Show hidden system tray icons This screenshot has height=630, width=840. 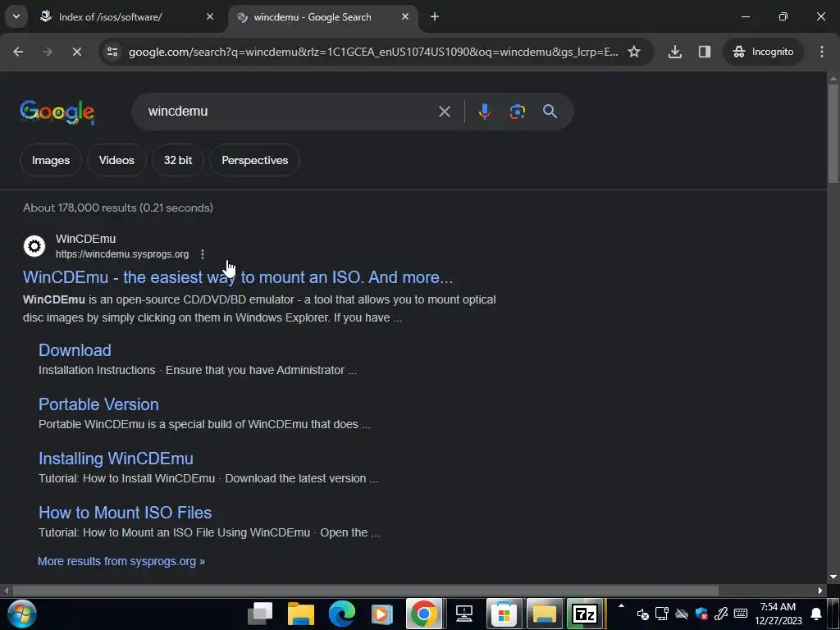pos(622,607)
